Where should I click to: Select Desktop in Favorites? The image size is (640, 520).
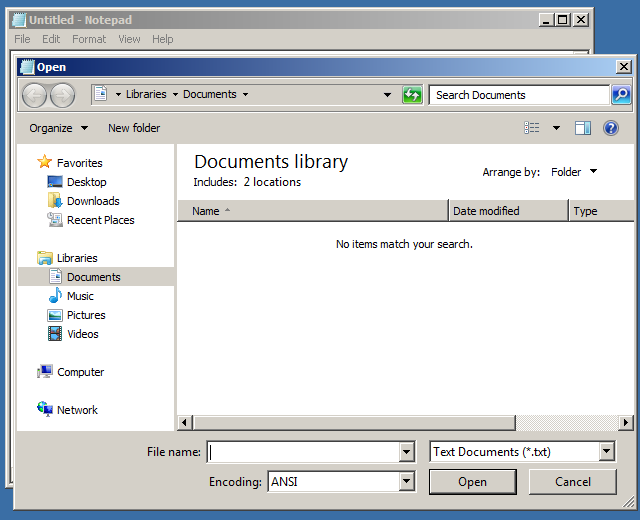[87, 182]
